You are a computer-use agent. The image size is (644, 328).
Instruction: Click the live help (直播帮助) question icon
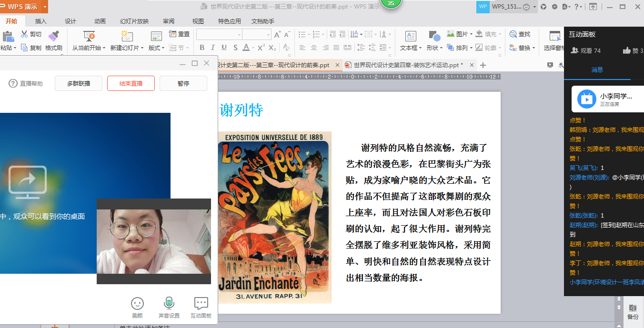[13, 83]
